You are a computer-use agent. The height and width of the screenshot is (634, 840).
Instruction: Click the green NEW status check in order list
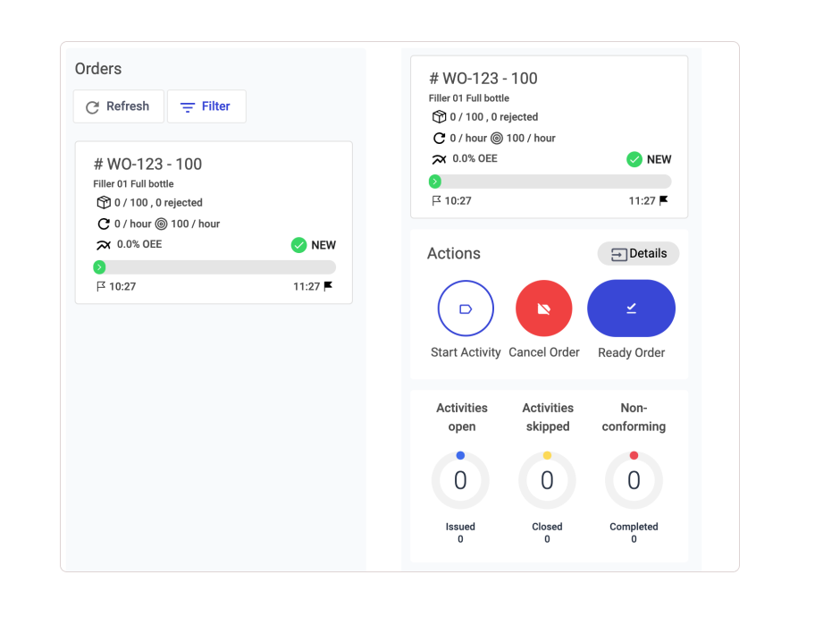click(299, 245)
